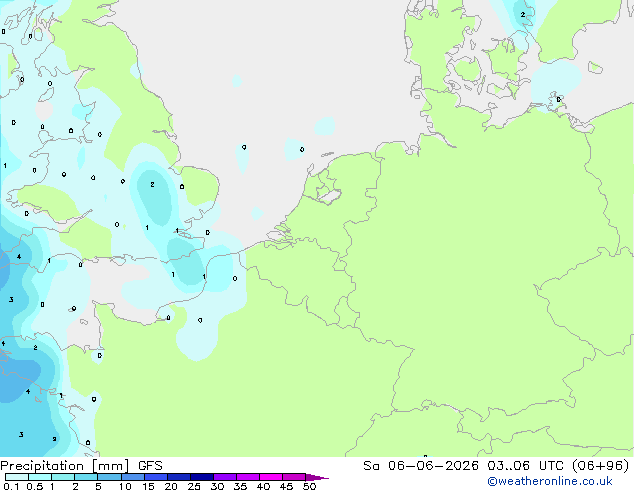Select the legend tick label '10'
Screen dimensions: 634x490
125,486
